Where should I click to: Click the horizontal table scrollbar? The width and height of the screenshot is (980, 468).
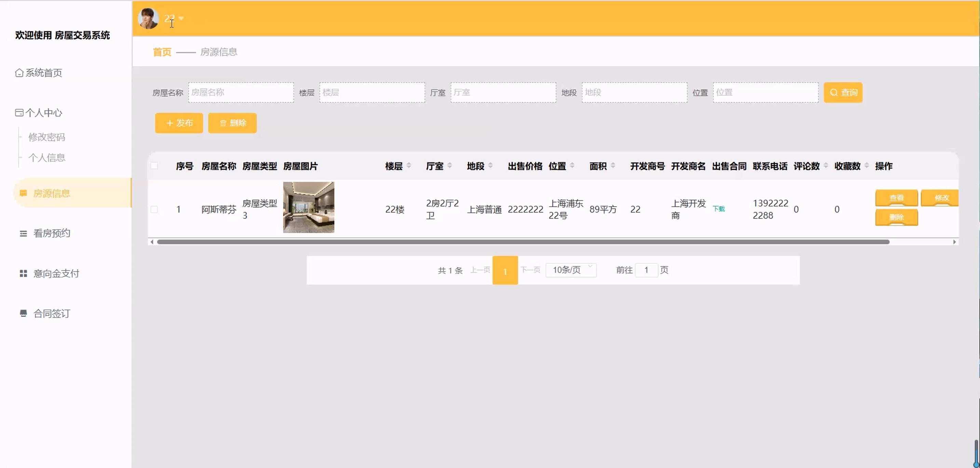coord(523,242)
